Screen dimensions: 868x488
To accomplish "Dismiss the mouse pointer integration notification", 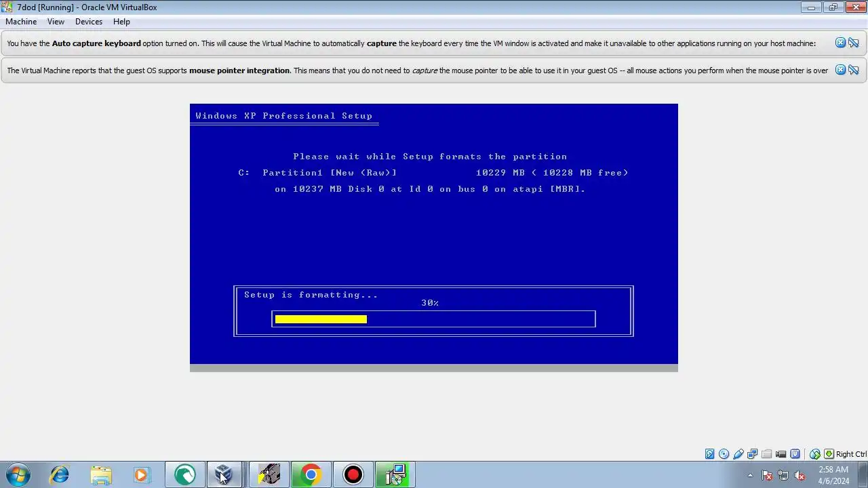I will tap(840, 70).
